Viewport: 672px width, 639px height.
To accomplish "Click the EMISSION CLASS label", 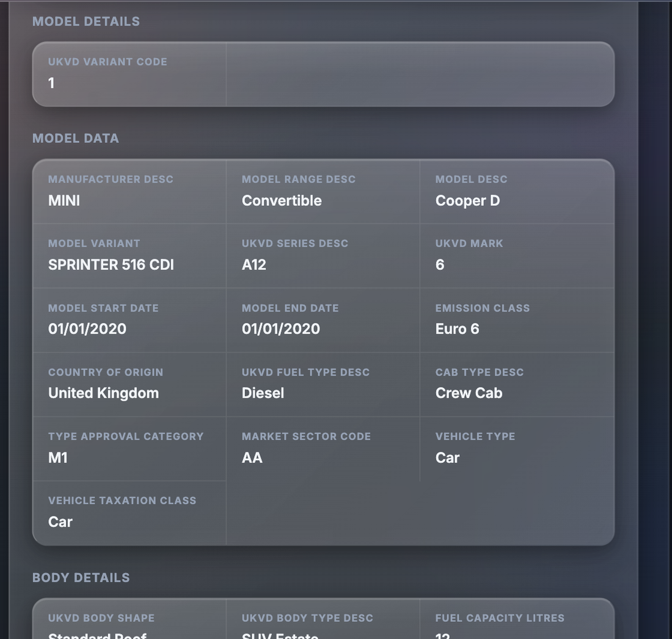I will (x=483, y=308).
